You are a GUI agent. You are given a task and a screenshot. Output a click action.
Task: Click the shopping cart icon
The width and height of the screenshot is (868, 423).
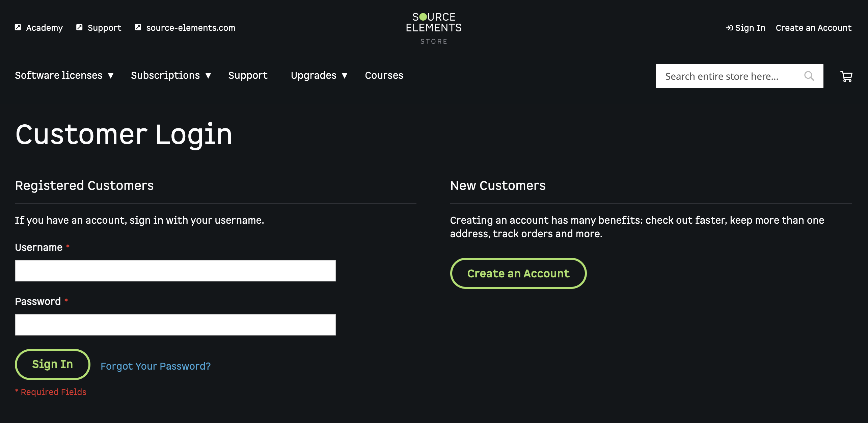click(846, 77)
